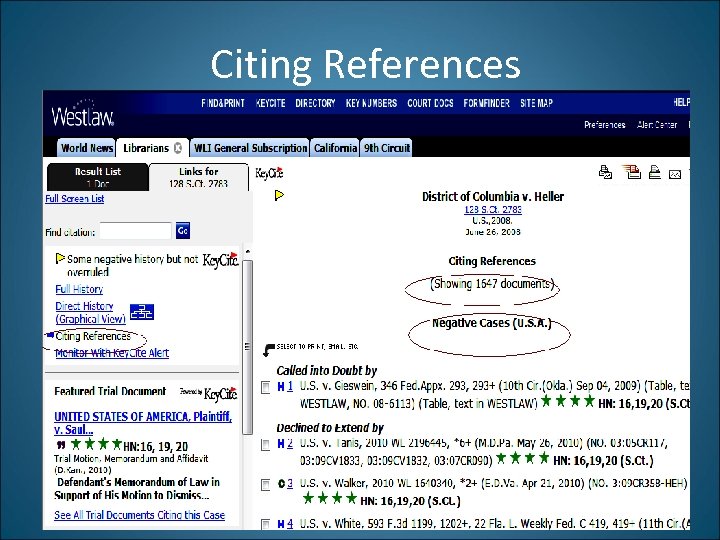The height and width of the screenshot is (540, 720).
Task: Open citing reference number 2 link
Action: pos(290,444)
